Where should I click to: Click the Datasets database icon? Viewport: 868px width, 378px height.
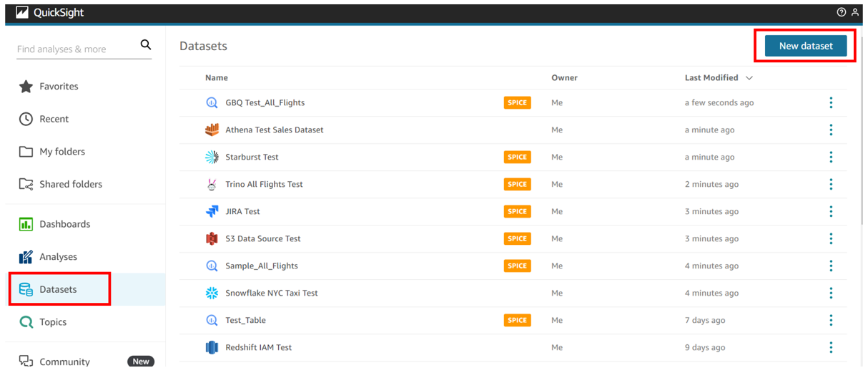tap(26, 289)
